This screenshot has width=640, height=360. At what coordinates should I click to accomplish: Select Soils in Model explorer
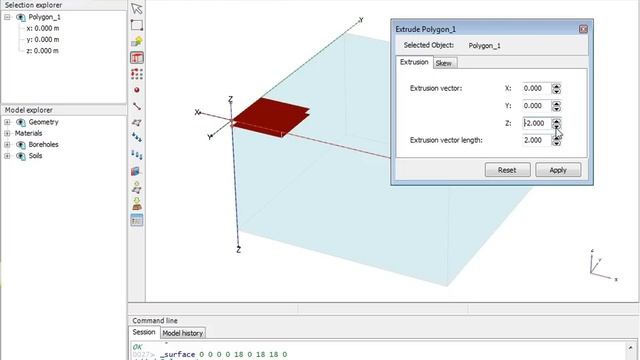35,156
